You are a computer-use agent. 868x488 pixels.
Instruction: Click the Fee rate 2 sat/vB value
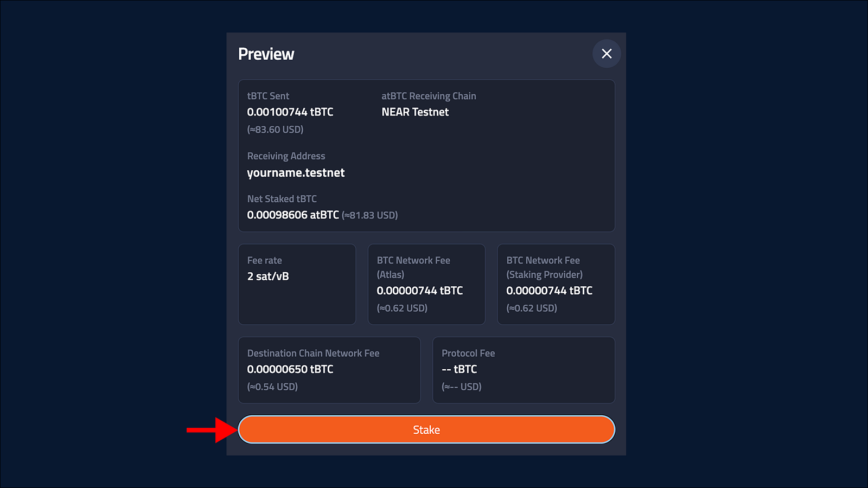coord(268,277)
